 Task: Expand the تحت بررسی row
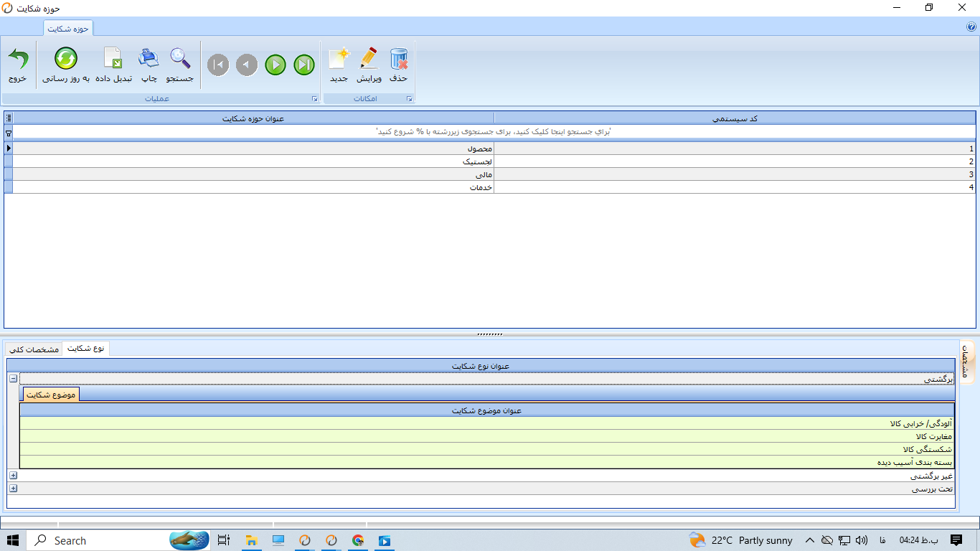pos(14,488)
